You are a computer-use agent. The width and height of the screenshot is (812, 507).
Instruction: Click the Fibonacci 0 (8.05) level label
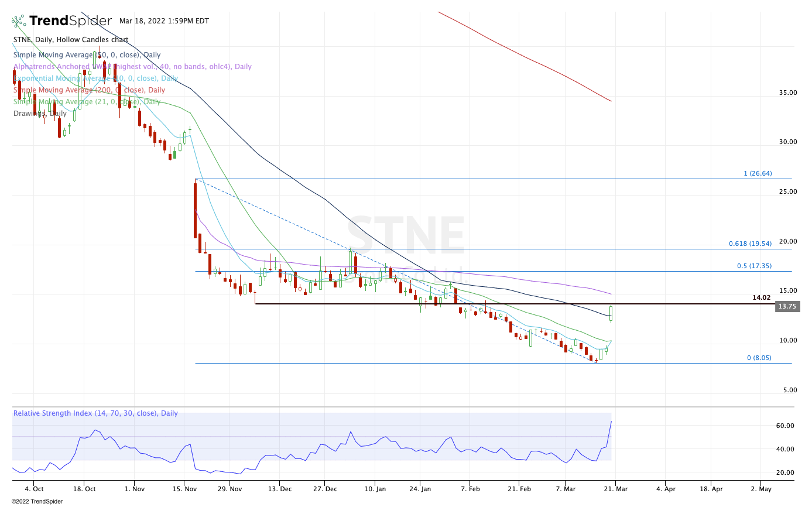coord(759,358)
